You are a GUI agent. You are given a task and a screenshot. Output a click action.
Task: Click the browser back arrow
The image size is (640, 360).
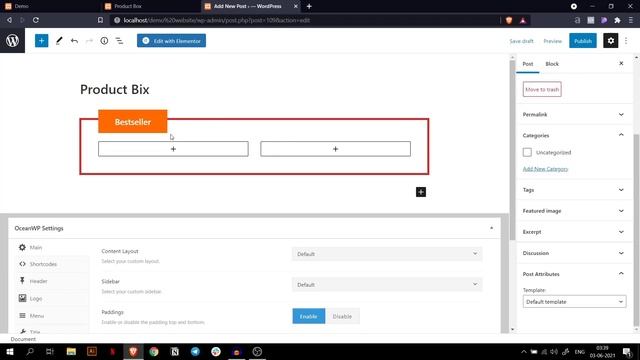click(x=9, y=20)
